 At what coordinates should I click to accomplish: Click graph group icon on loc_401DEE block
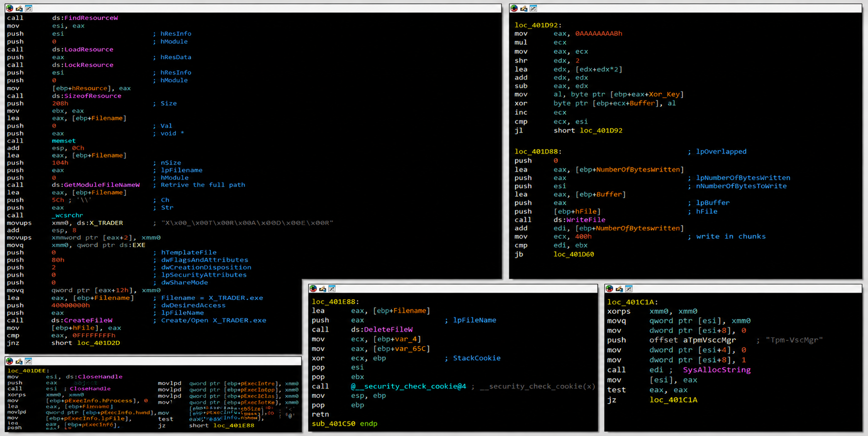pos(28,361)
